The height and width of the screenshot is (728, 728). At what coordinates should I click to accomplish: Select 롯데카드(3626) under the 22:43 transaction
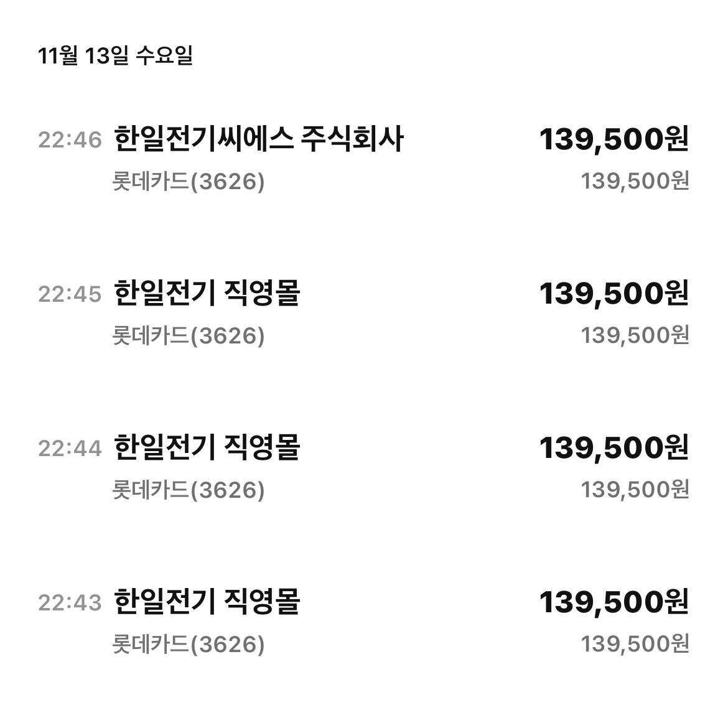[x=189, y=643]
